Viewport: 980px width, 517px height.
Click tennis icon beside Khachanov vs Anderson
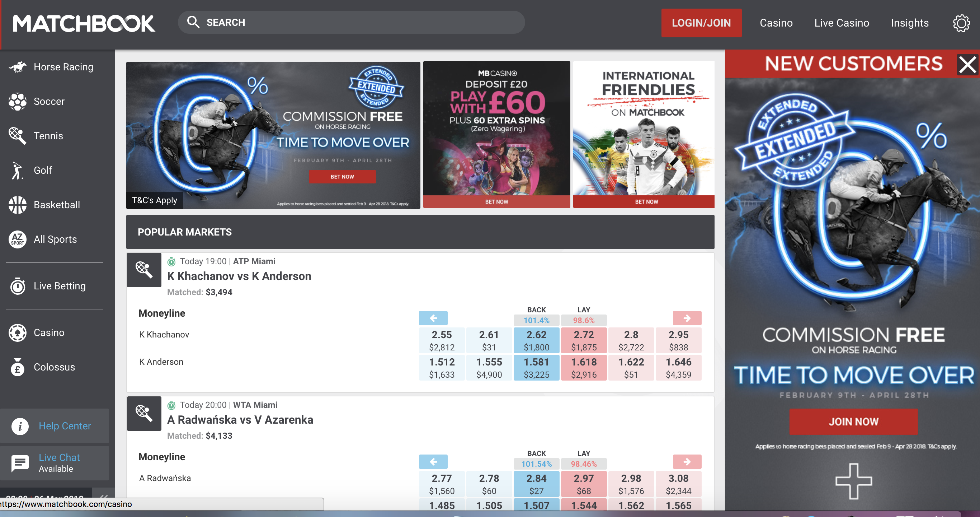[x=144, y=270]
